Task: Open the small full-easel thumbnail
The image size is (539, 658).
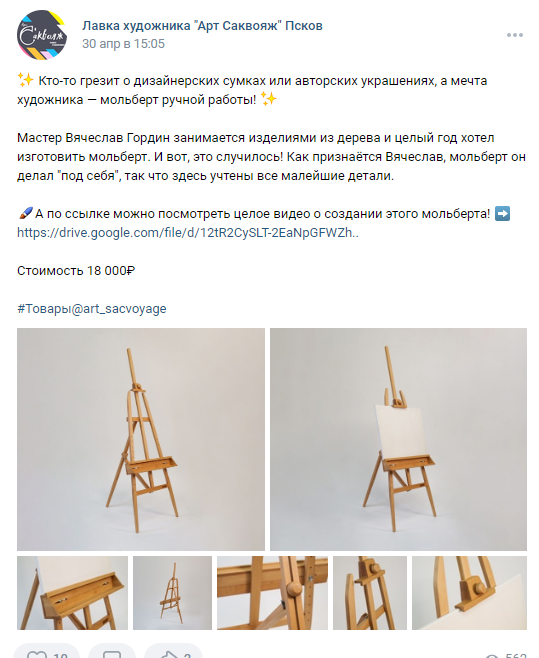Action: 172,593
